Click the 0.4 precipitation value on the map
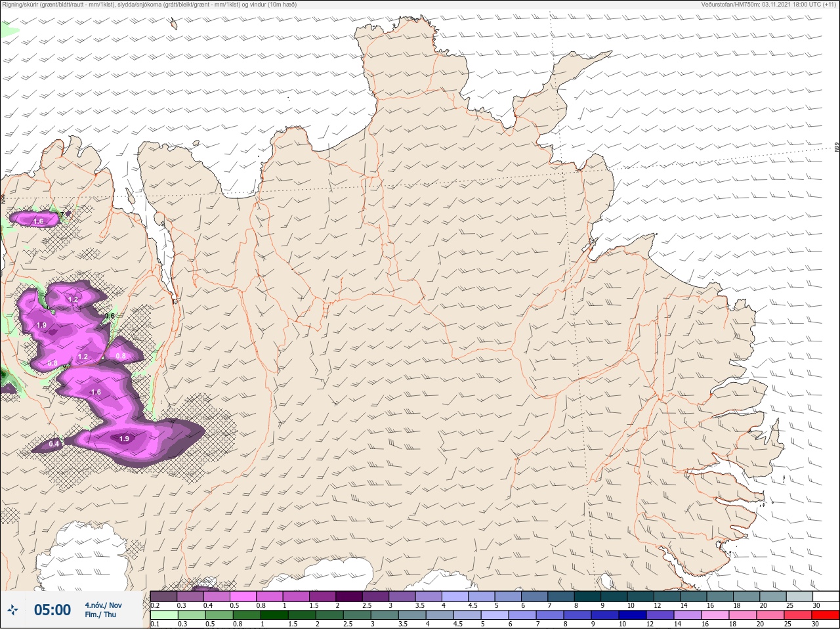Screen dimensions: 840x629 click(x=54, y=445)
